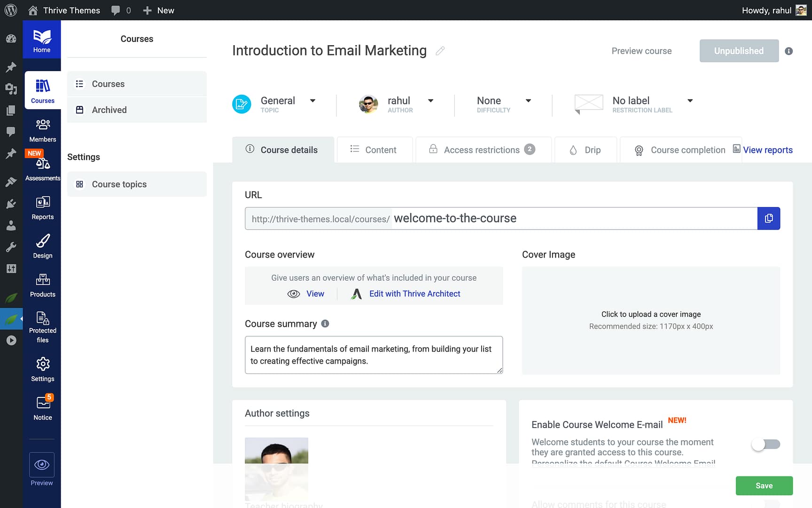
Task: Enable Course Welcome E-mail
Action: [x=765, y=444]
